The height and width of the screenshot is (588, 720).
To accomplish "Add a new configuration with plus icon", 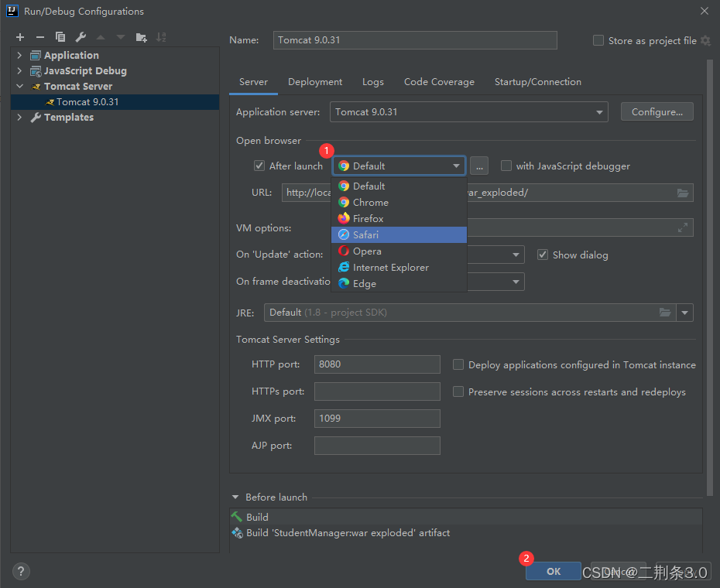I will click(x=20, y=37).
